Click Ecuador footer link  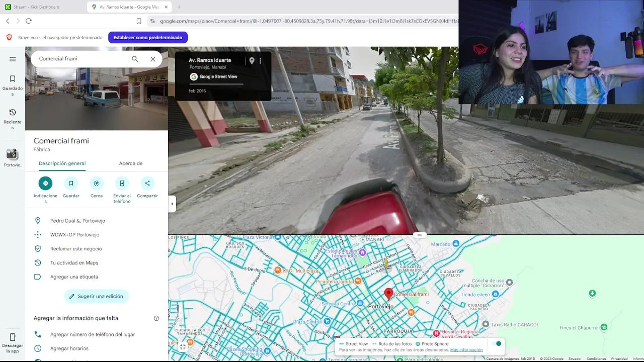click(x=575, y=359)
